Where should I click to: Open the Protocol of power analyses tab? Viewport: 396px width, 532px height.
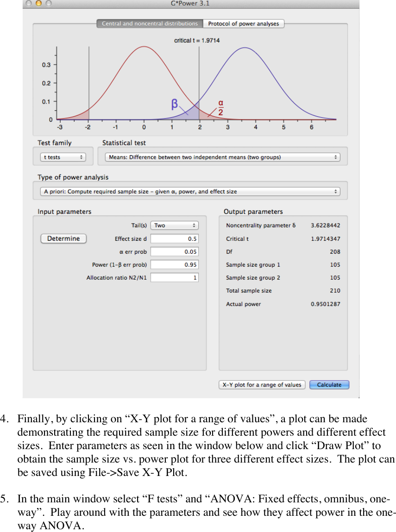(244, 24)
